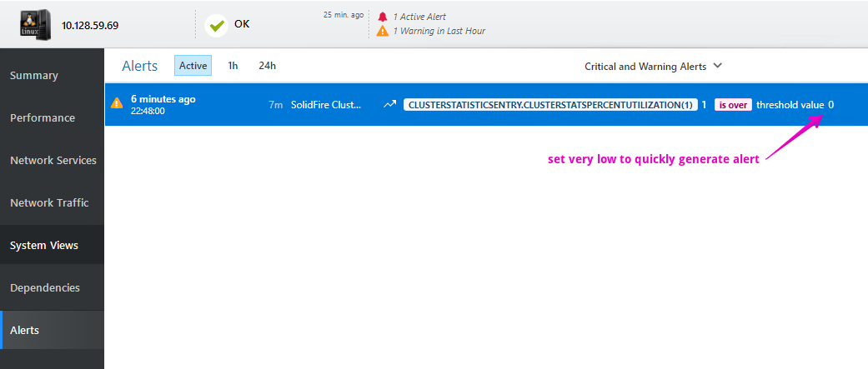The image size is (868, 369).
Task: Click the 1 Warning in Last Hour link
Action: point(439,31)
